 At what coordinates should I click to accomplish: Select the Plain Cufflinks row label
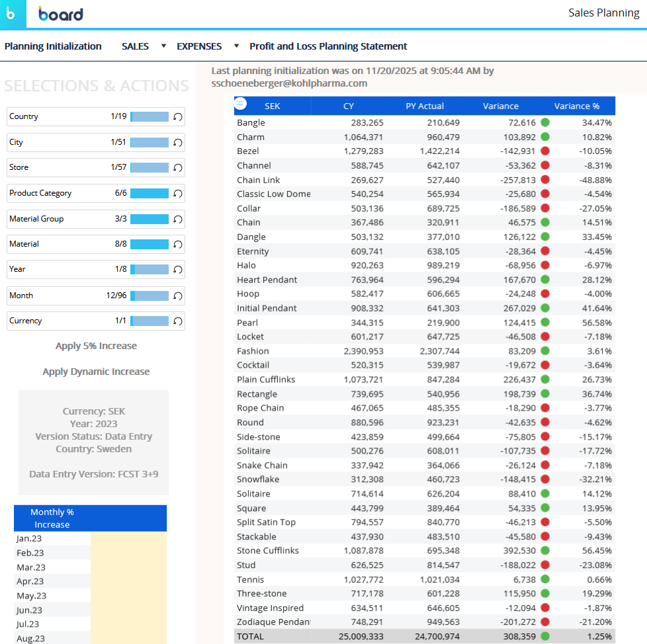[x=266, y=380]
